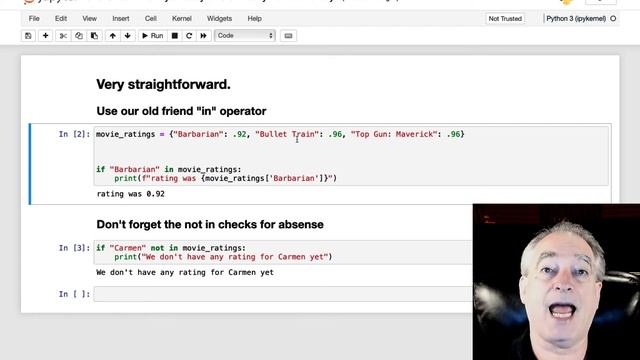
Task: Click the output text 'rating was 0.92'
Action: tap(131, 194)
